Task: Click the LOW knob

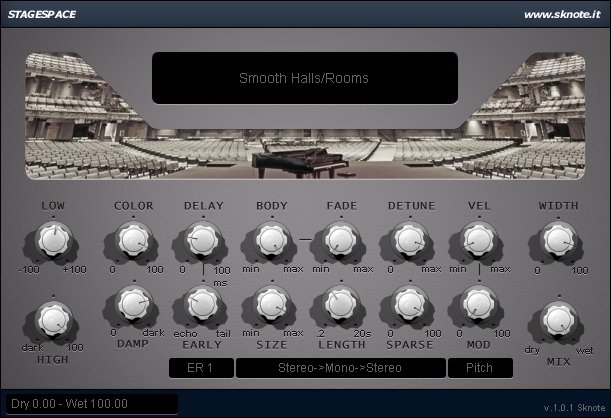Action: pyautogui.click(x=53, y=240)
